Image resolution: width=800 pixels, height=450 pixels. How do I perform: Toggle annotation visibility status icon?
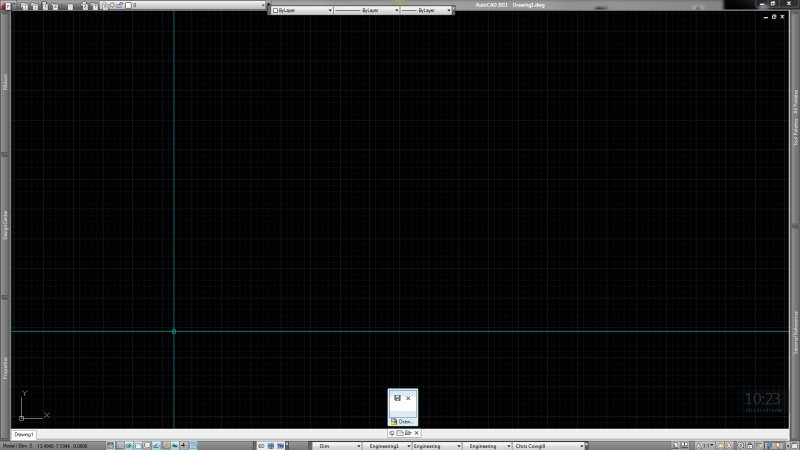tap(720, 446)
